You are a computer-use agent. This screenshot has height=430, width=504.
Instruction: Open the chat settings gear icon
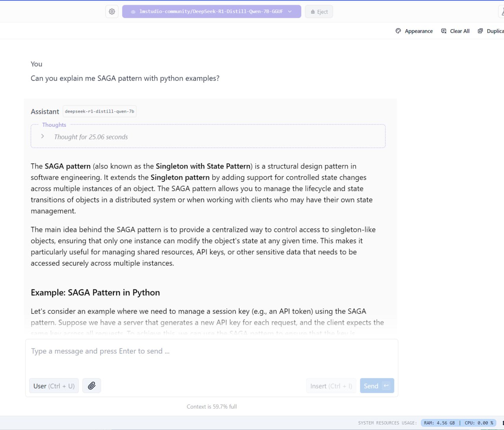point(112,11)
